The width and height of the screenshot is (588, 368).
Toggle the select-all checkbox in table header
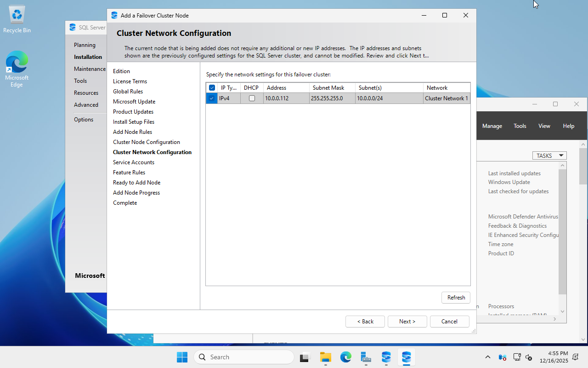[212, 88]
